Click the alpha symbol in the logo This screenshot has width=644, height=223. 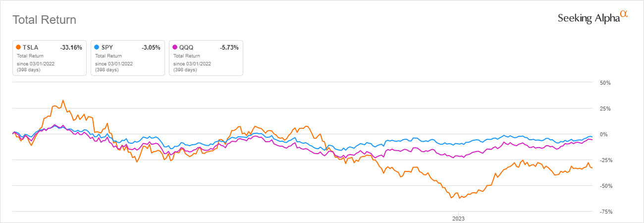pyautogui.click(x=624, y=15)
